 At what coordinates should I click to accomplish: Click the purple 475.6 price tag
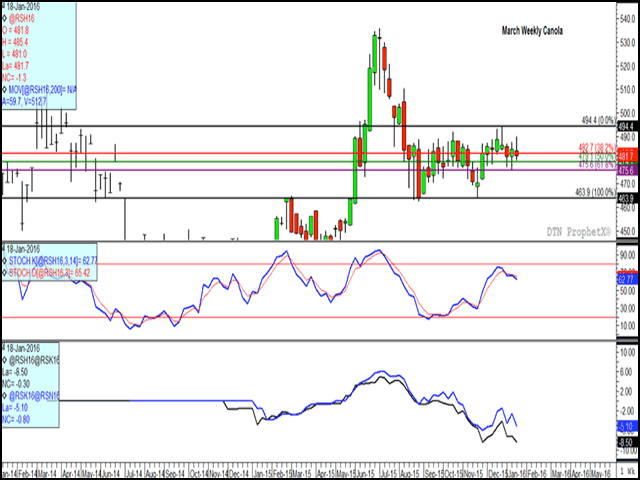coord(628,170)
